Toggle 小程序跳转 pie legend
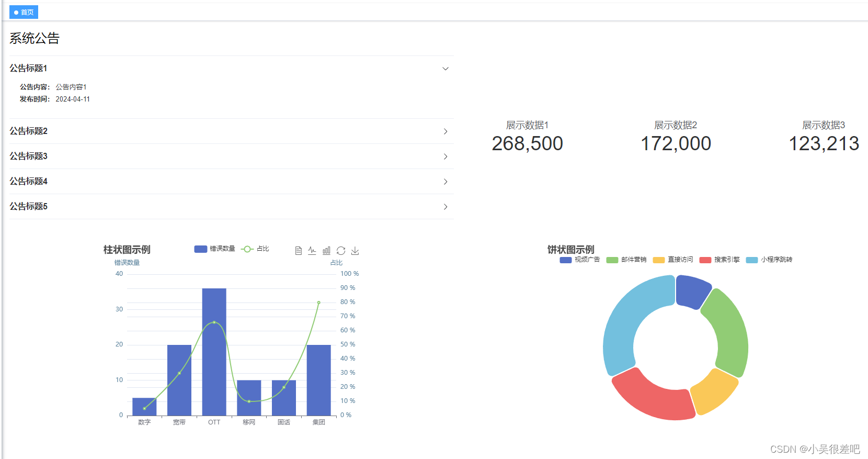Image resolution: width=868 pixels, height=459 pixels. pos(769,260)
